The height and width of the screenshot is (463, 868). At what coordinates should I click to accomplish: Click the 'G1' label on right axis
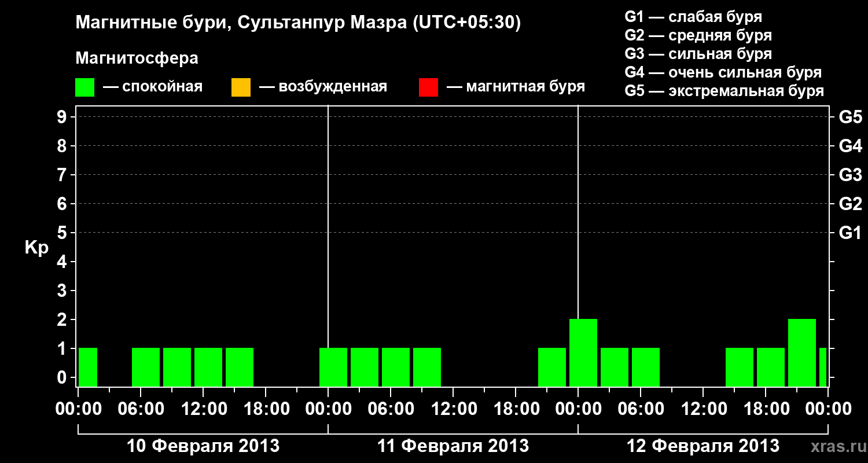pos(850,233)
